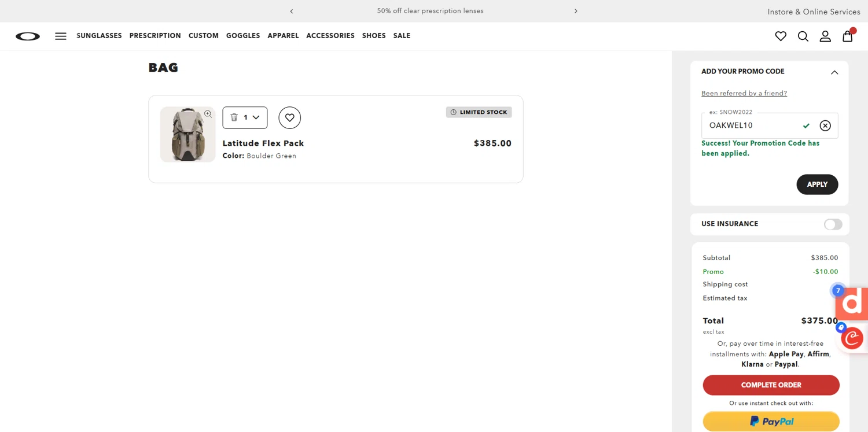The height and width of the screenshot is (432, 868).
Task: Open the Latitude Flex Pack product title
Action: (263, 143)
